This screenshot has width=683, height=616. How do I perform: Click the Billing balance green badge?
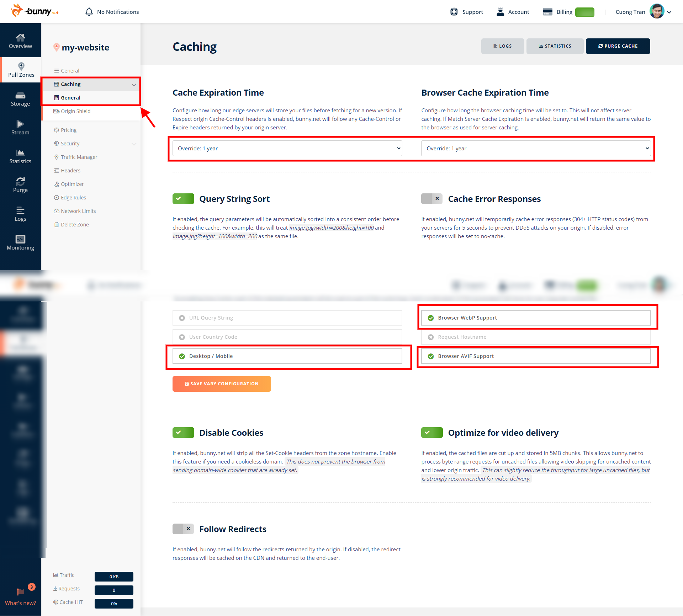585,12
